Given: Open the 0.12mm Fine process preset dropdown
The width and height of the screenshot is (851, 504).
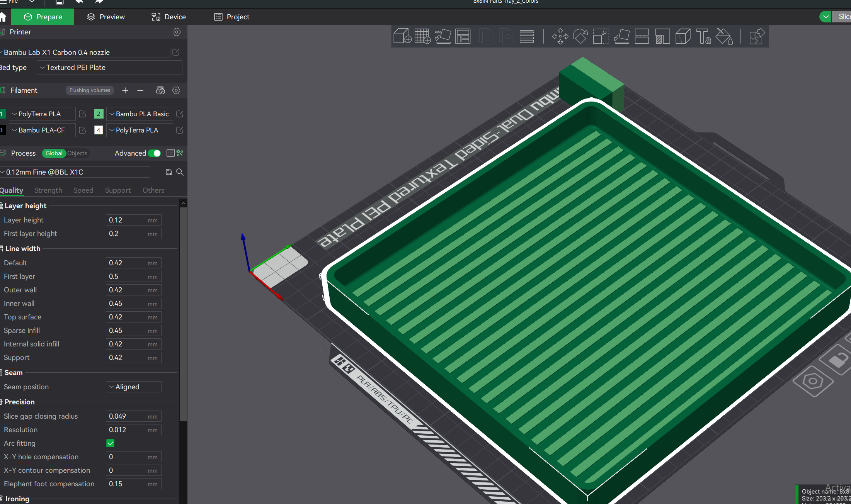Looking at the screenshot, I should [75, 172].
